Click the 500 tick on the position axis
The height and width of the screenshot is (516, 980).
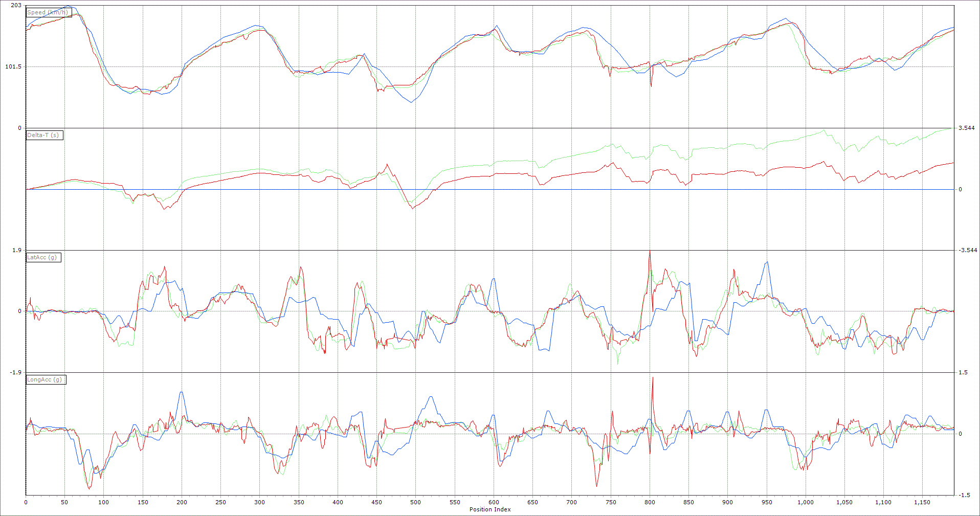(415, 502)
